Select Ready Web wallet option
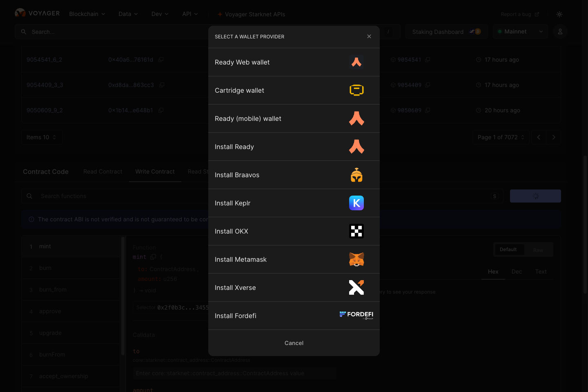588x392 pixels. point(294,62)
